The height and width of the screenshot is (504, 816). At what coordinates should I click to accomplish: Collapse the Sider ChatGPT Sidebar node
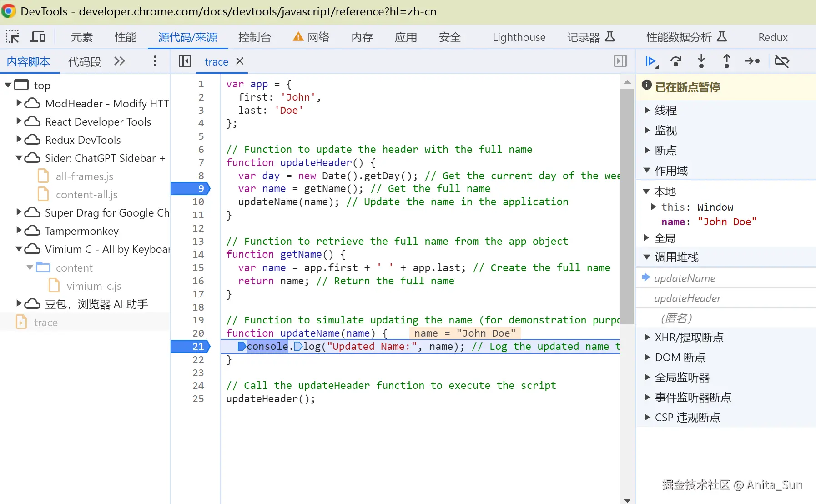pos(19,158)
